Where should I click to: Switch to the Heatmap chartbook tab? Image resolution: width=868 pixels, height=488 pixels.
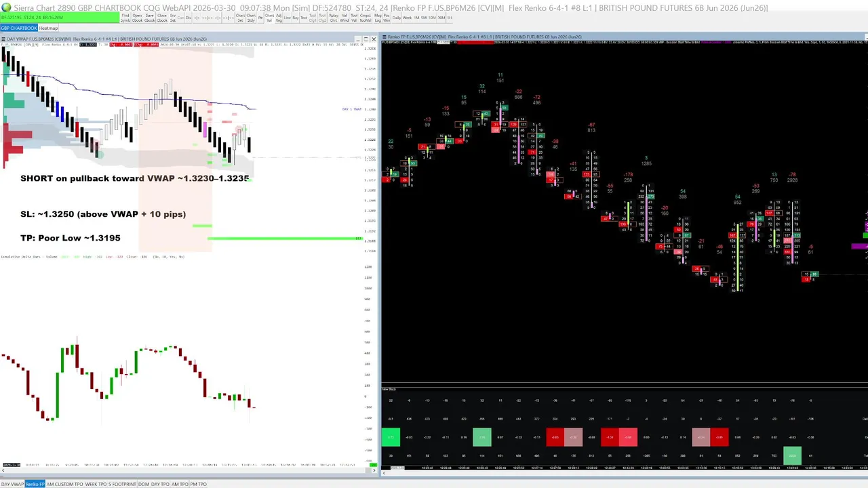pos(48,28)
